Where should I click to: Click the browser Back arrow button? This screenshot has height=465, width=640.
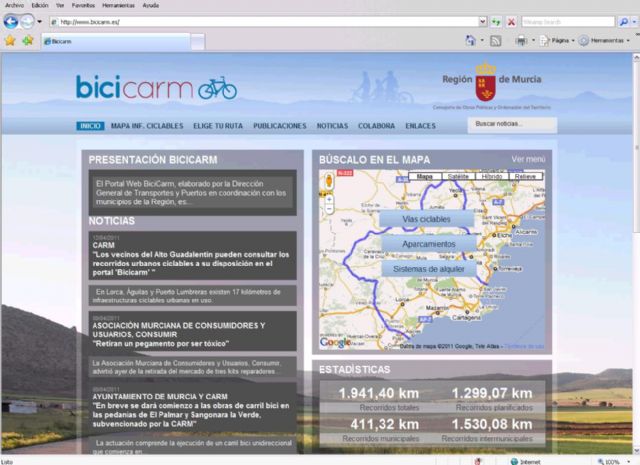pos(11,21)
